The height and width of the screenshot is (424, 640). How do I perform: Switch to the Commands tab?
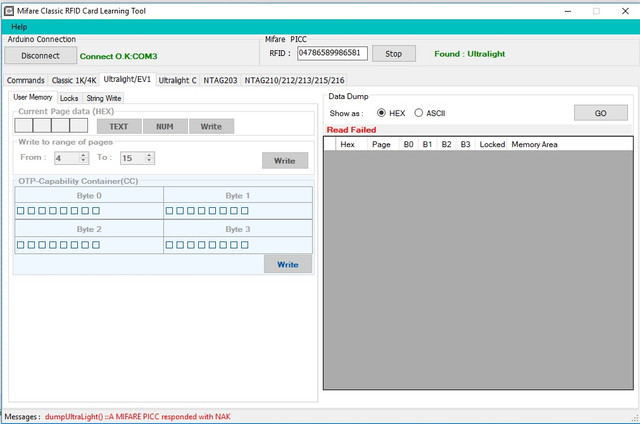(25, 80)
